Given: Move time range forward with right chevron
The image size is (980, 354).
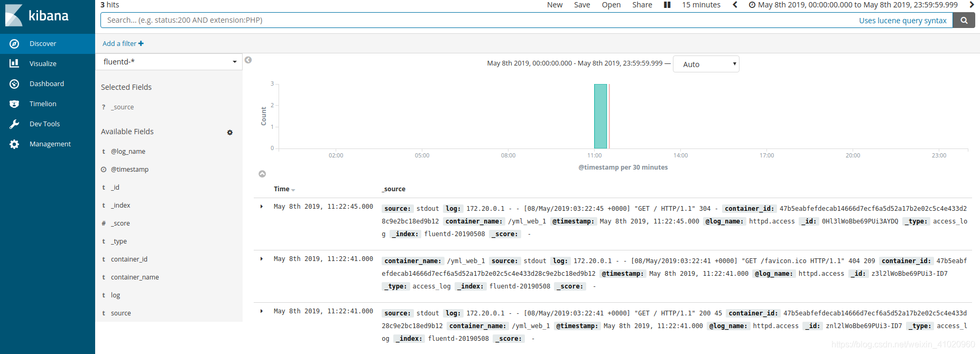Looking at the screenshot, I should [972, 5].
